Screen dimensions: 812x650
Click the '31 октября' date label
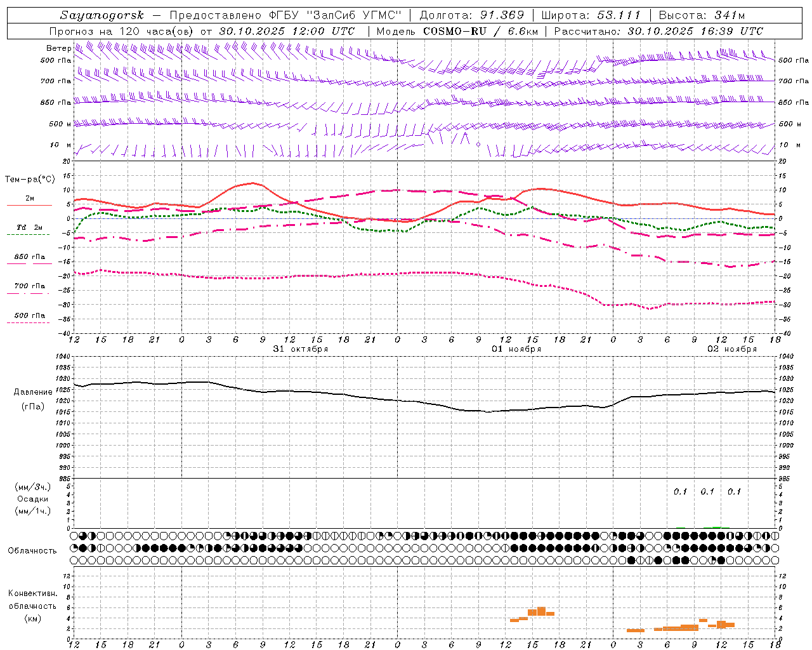[301, 349]
